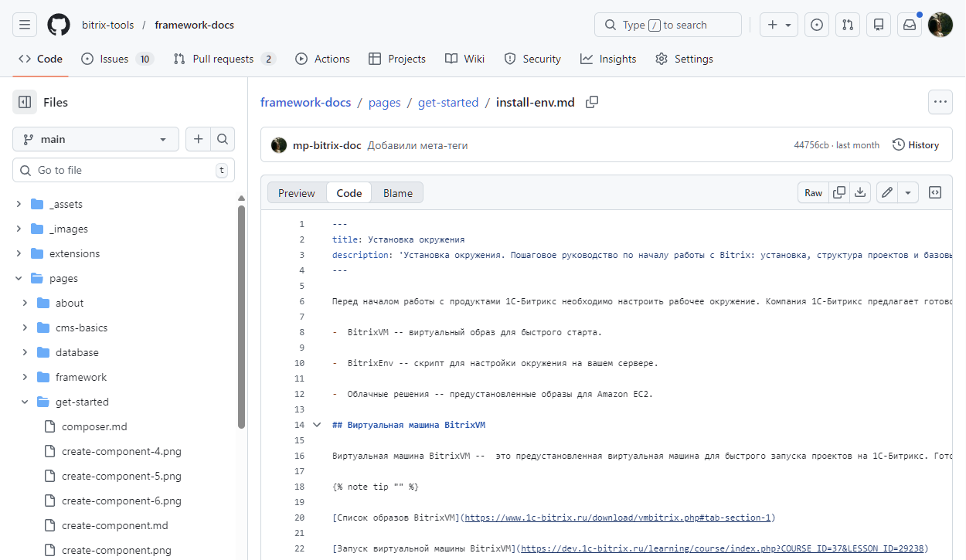Switch to Preview view of file
The width and height of the screenshot is (966, 560).
[x=297, y=193]
